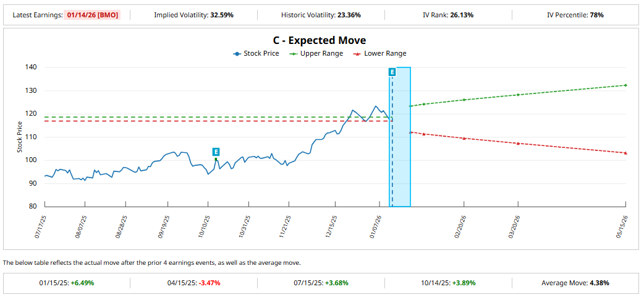Screen dimensions: 644x297
Task: Click the light blue earnings window band
Action: [400, 137]
